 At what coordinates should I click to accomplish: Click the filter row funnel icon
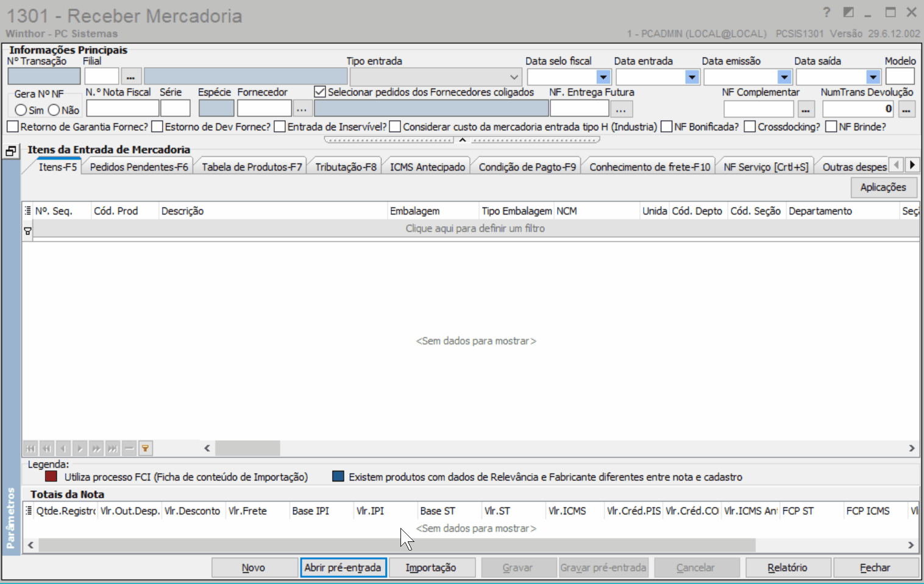click(x=27, y=231)
